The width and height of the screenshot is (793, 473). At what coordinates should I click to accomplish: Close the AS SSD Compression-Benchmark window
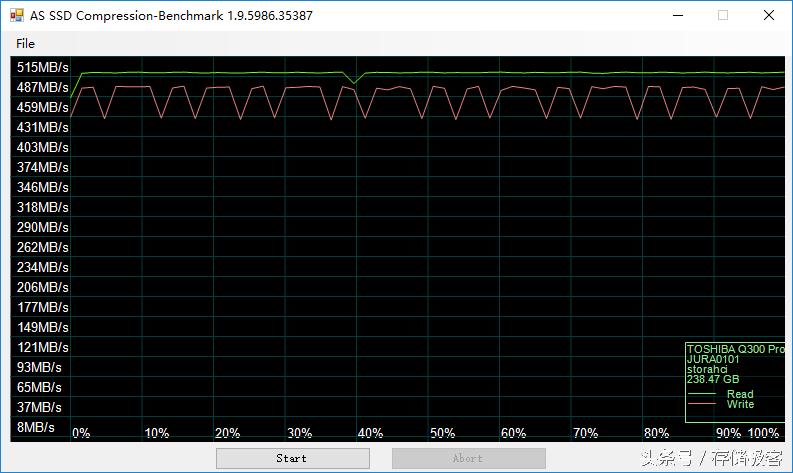[x=769, y=15]
